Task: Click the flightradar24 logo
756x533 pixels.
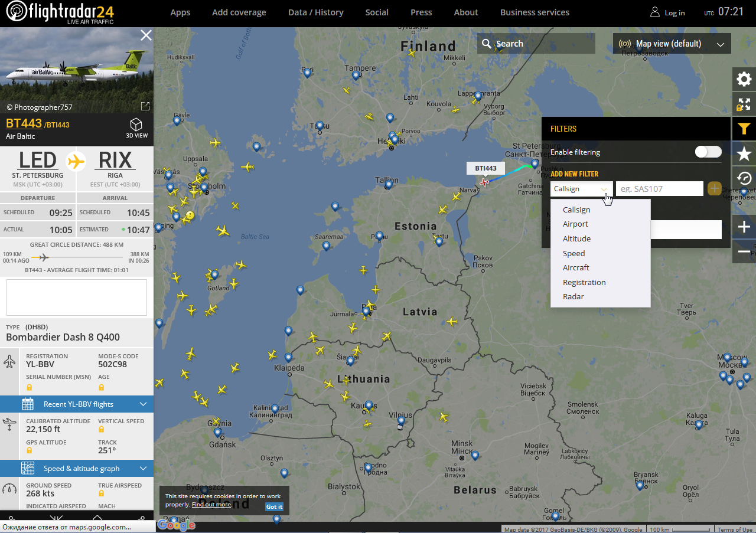Action: (60, 13)
